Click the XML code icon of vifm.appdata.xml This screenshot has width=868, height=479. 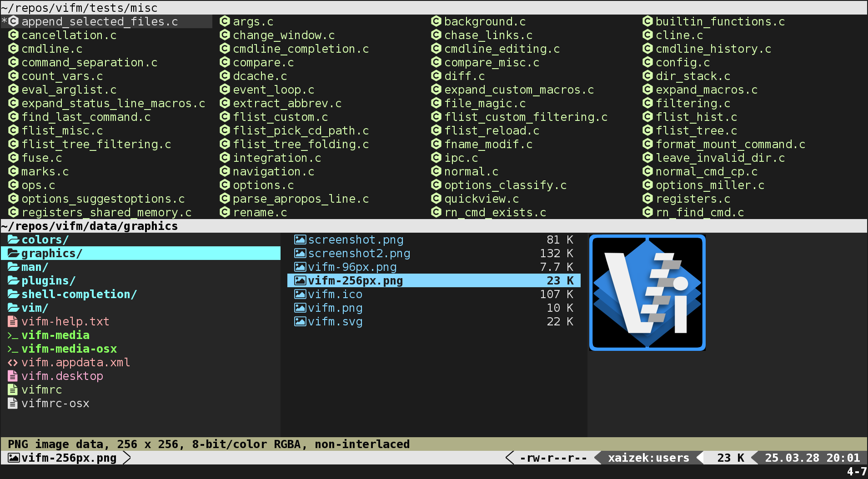tap(13, 363)
